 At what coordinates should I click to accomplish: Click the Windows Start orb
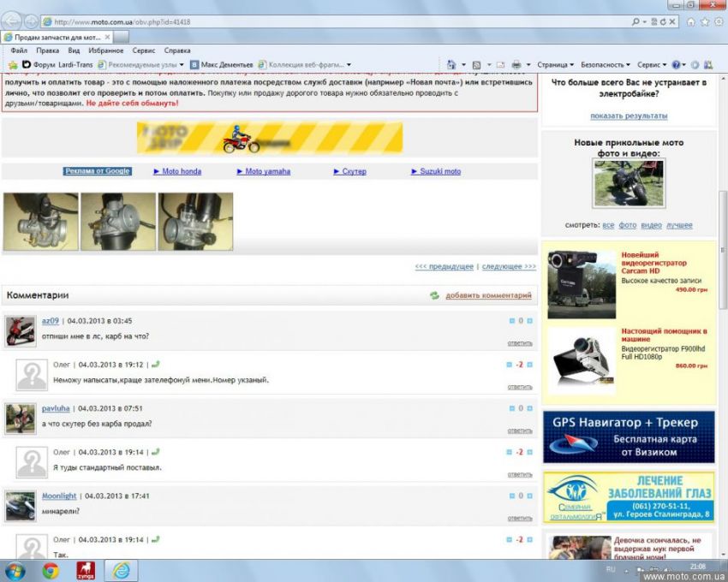(15, 570)
